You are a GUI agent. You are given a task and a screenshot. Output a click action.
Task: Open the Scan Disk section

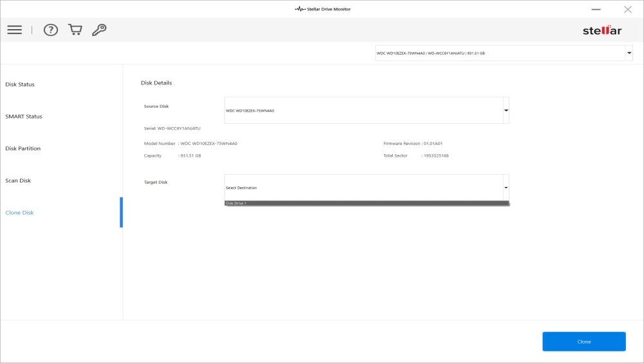click(18, 181)
